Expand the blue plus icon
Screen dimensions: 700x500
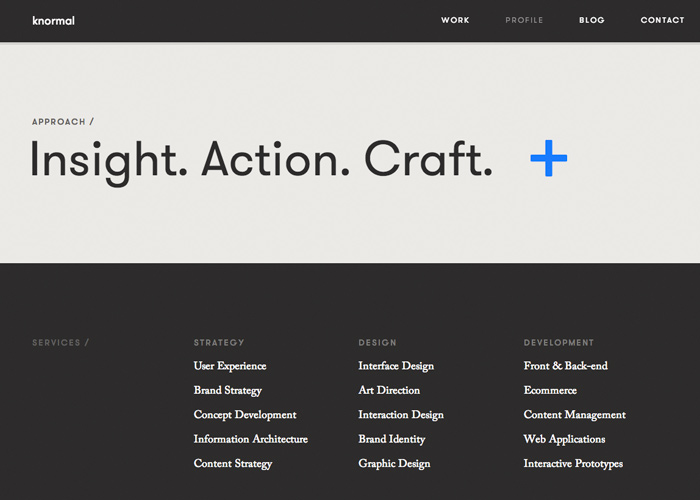point(548,158)
